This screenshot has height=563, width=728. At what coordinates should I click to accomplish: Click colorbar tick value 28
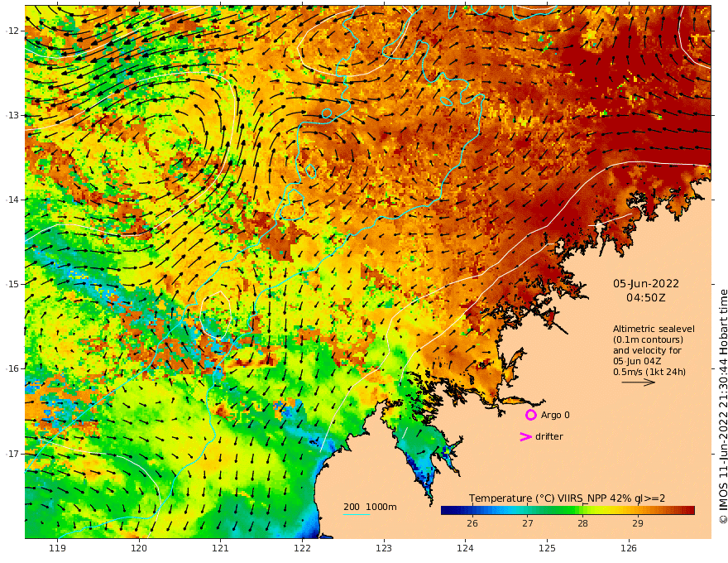tap(582, 523)
